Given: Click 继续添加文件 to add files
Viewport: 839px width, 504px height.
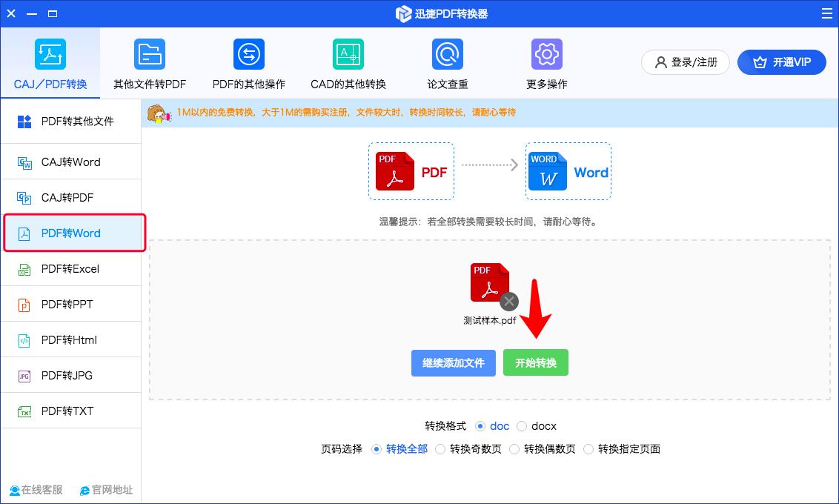Looking at the screenshot, I should (453, 362).
